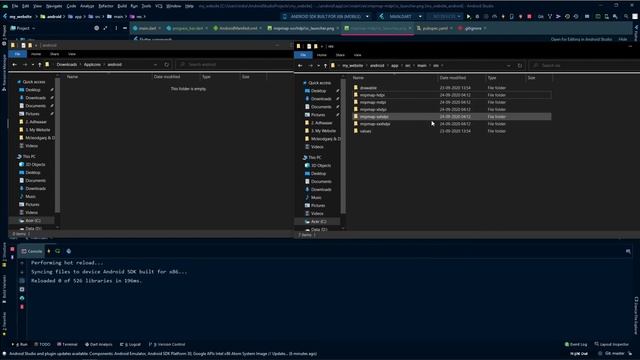
Task: Select mipmap-xxhdpi folder in file list
Action: point(452,117)
